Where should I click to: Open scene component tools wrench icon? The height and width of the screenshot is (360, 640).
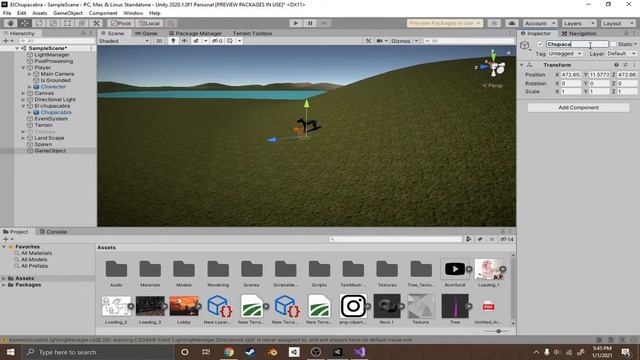pyautogui.click(x=368, y=41)
